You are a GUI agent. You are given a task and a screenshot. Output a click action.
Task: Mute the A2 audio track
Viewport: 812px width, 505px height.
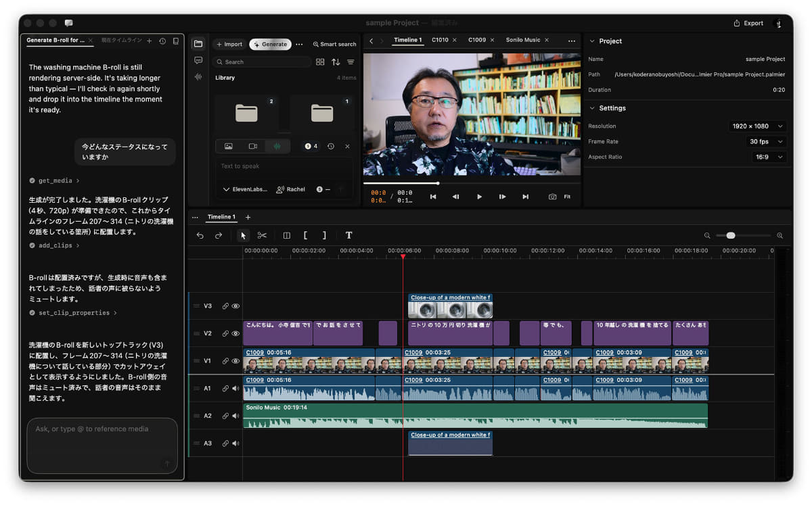(235, 416)
